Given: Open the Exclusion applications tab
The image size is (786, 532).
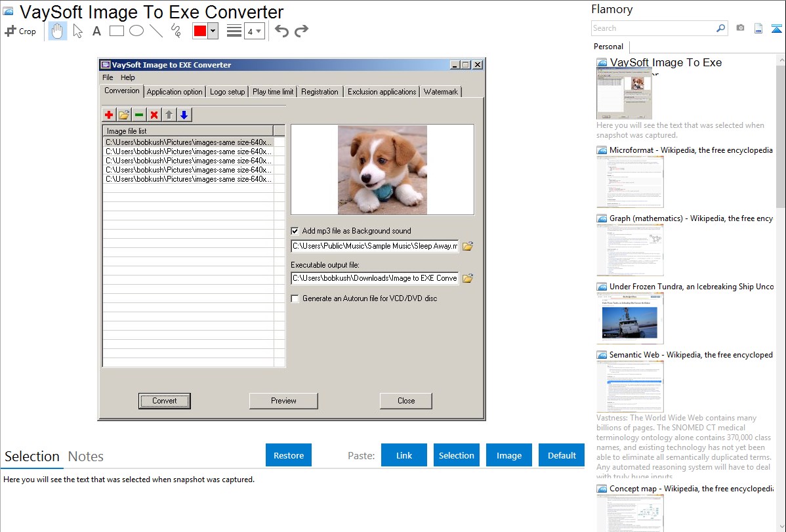Looking at the screenshot, I should pos(382,92).
